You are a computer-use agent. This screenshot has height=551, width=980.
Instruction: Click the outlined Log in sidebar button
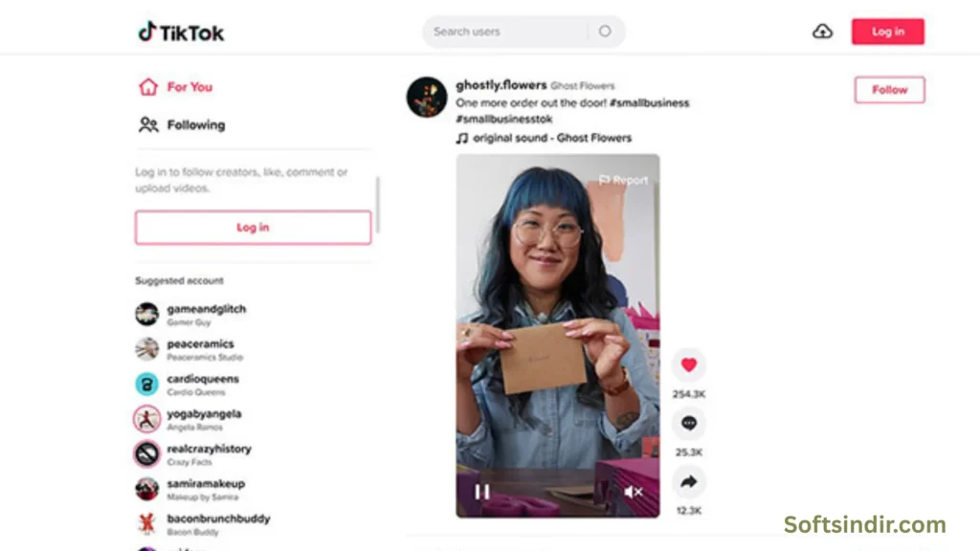(253, 228)
